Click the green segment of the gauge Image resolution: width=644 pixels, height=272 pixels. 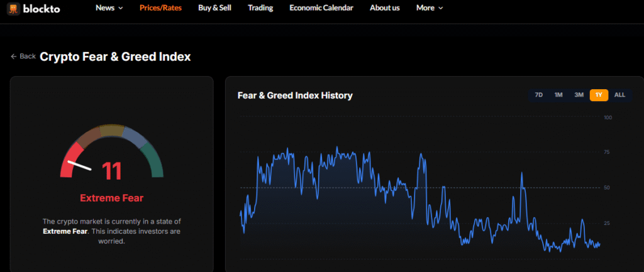coord(155,160)
